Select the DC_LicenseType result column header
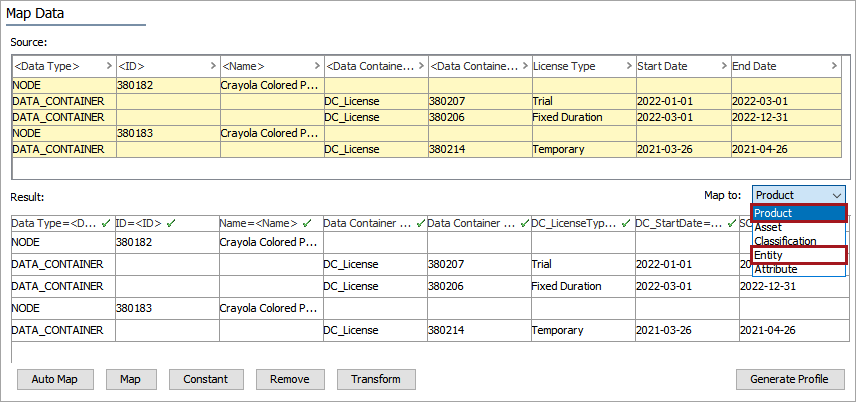Image resolution: width=856 pixels, height=402 pixels. coord(583,223)
